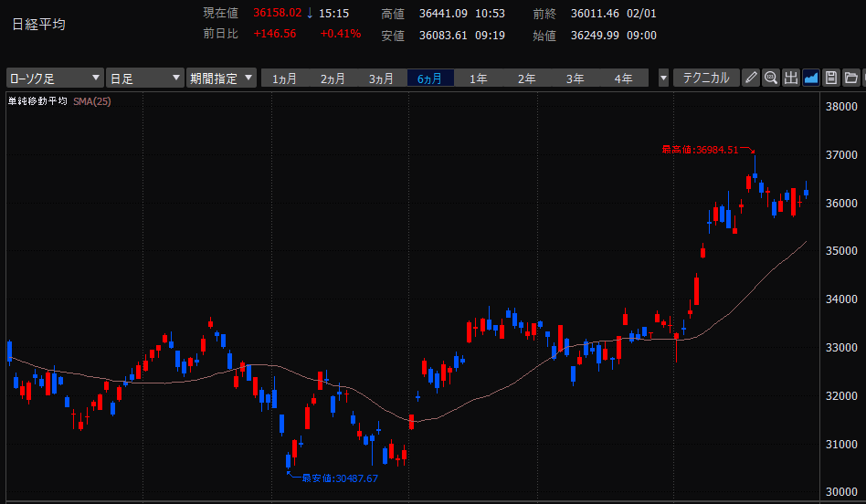Click the 最安値:30487.67 annotation
The width and height of the screenshot is (866, 504).
pos(340,478)
